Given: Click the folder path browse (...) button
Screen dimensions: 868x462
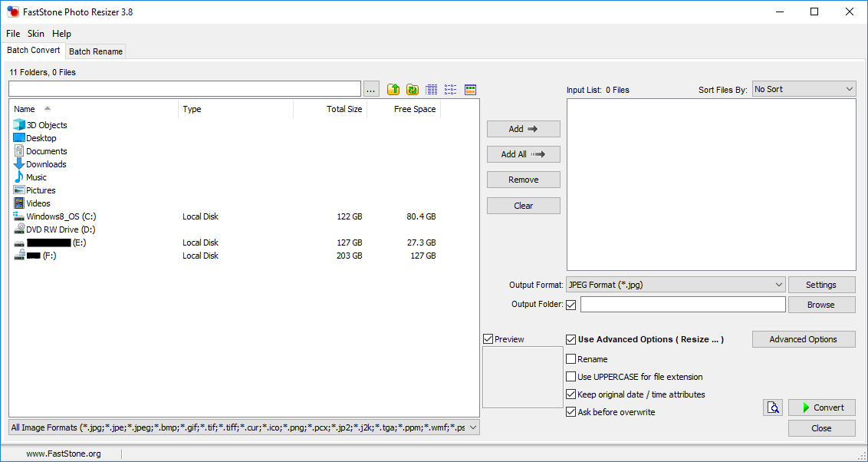Looking at the screenshot, I should coord(371,90).
